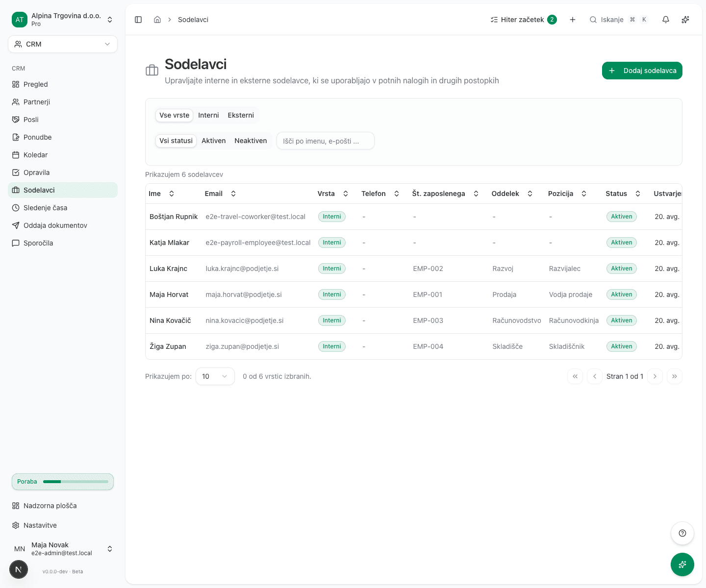Click the N logo avatar button

click(19, 569)
